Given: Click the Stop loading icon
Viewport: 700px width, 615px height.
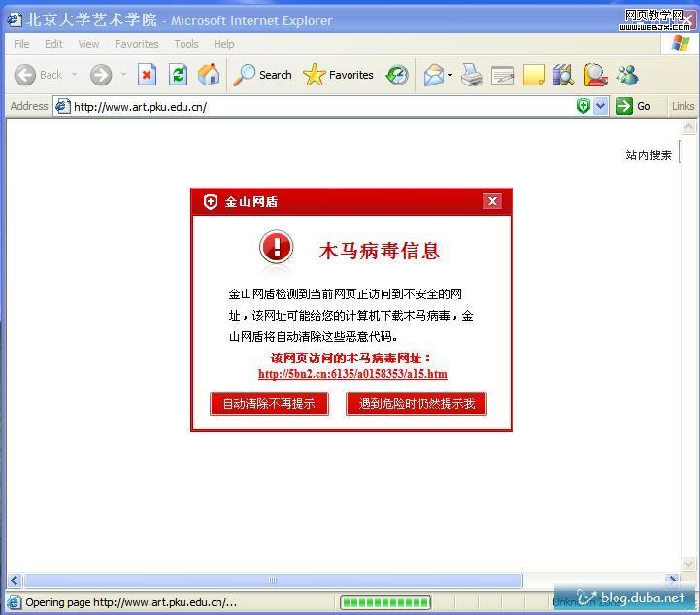Looking at the screenshot, I should (x=147, y=75).
